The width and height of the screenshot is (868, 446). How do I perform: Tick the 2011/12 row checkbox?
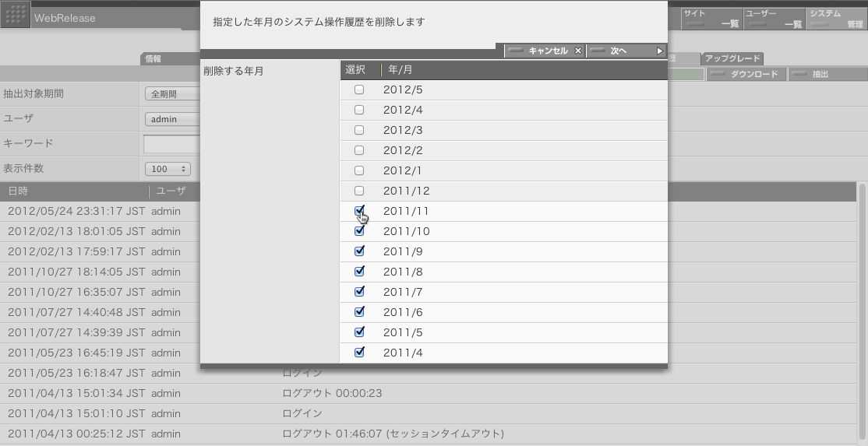[x=359, y=191]
